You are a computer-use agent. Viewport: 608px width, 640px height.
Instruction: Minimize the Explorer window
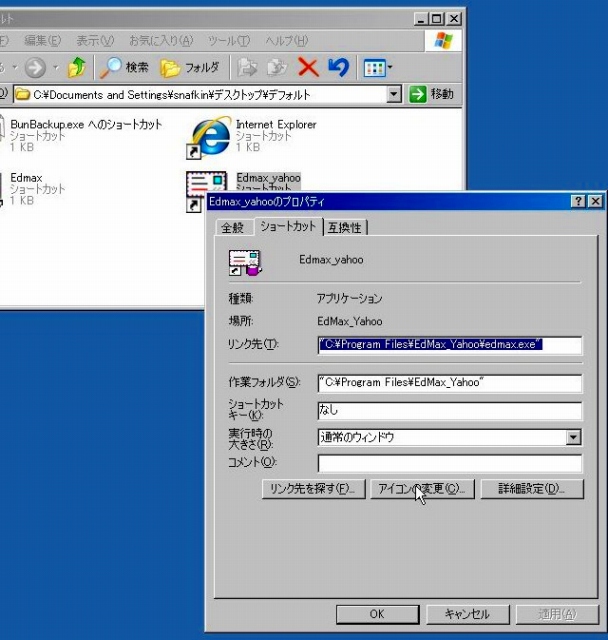pyautogui.click(x=422, y=19)
